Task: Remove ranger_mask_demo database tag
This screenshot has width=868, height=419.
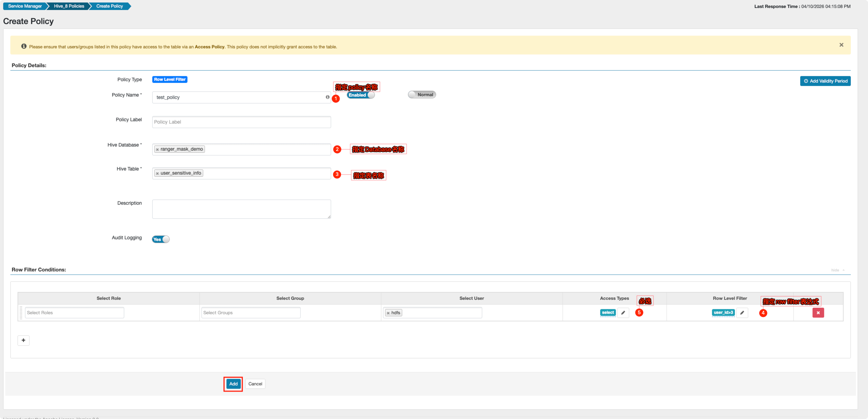Action: tap(157, 149)
